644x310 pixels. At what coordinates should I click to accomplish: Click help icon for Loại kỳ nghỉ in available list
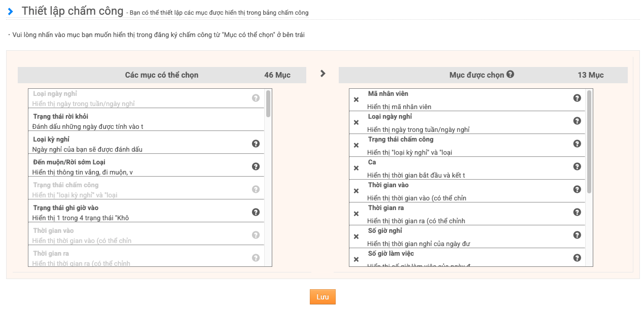point(256,144)
